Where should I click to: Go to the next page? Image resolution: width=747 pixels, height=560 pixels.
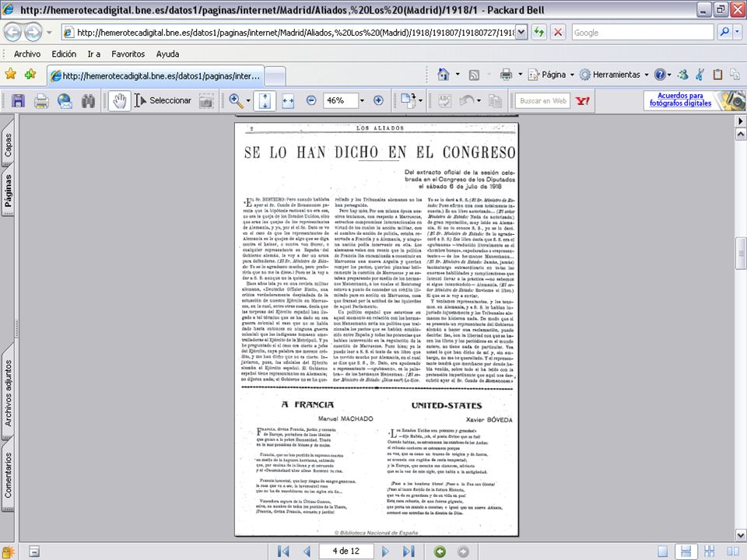click(385, 551)
